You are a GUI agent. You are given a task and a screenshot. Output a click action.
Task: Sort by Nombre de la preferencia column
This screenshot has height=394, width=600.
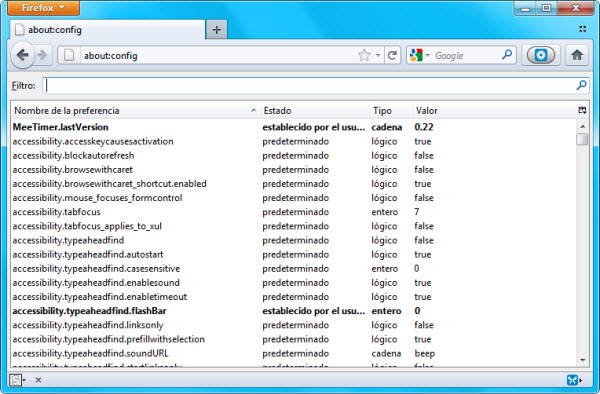pos(135,111)
